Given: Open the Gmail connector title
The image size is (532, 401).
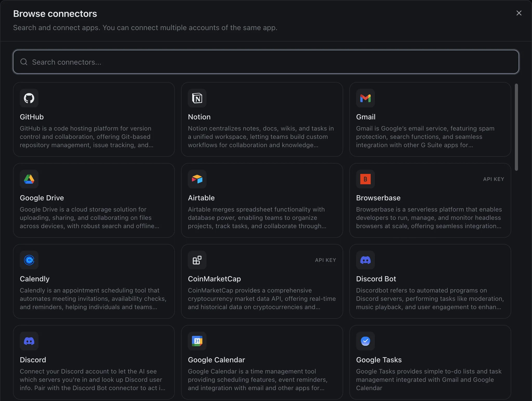Looking at the screenshot, I should tap(366, 117).
